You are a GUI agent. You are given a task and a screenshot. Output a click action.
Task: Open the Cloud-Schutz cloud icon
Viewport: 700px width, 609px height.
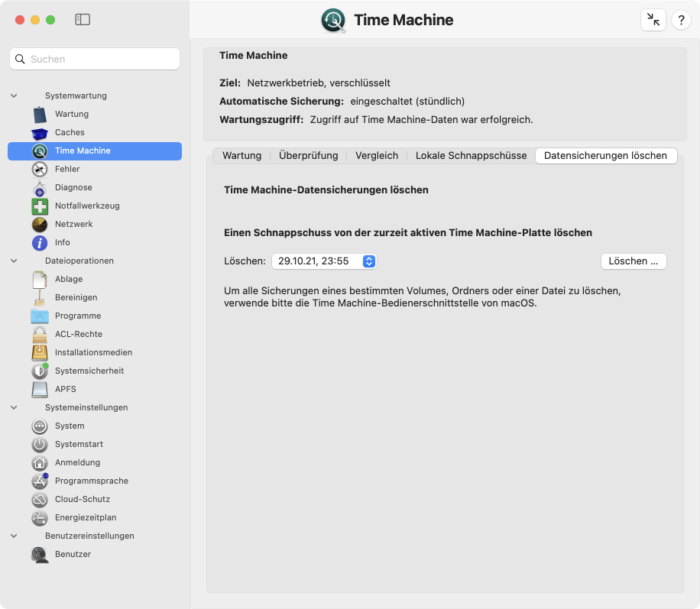[40, 499]
